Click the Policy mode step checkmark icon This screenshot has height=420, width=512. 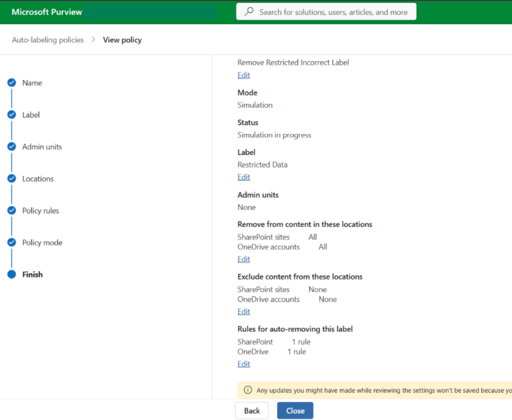point(11,243)
